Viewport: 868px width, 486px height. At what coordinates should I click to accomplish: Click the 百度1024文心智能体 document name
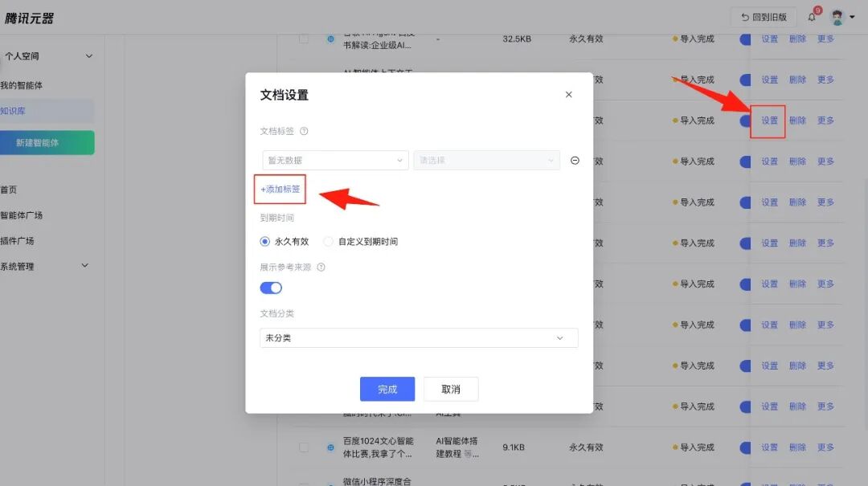click(378, 447)
